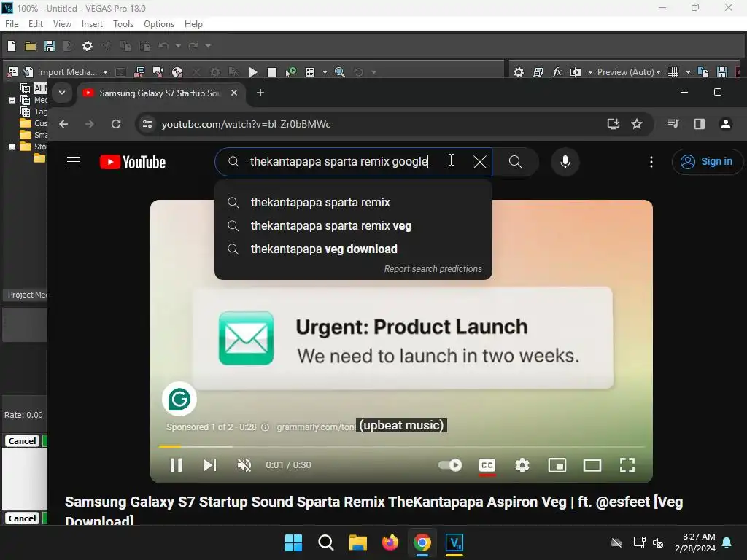This screenshot has width=747, height=560.
Task: Open the File menu in VEGAS Pro
Action: pos(12,24)
